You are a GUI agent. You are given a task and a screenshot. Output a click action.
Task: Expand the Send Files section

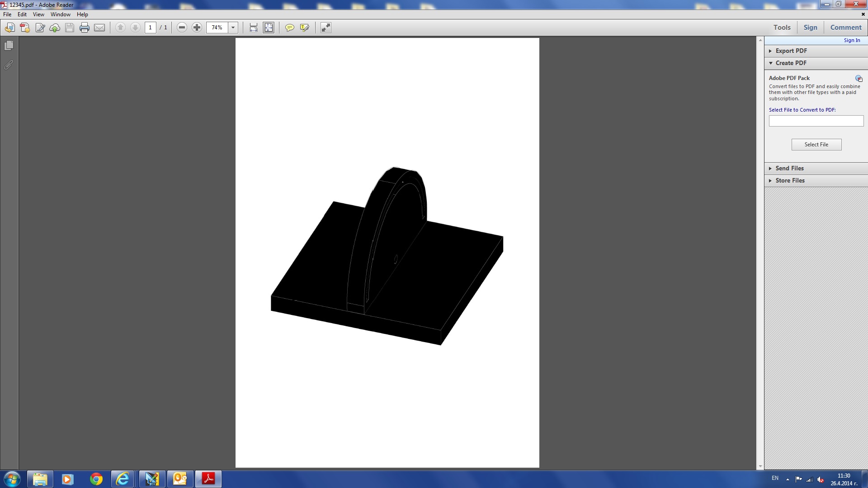789,168
